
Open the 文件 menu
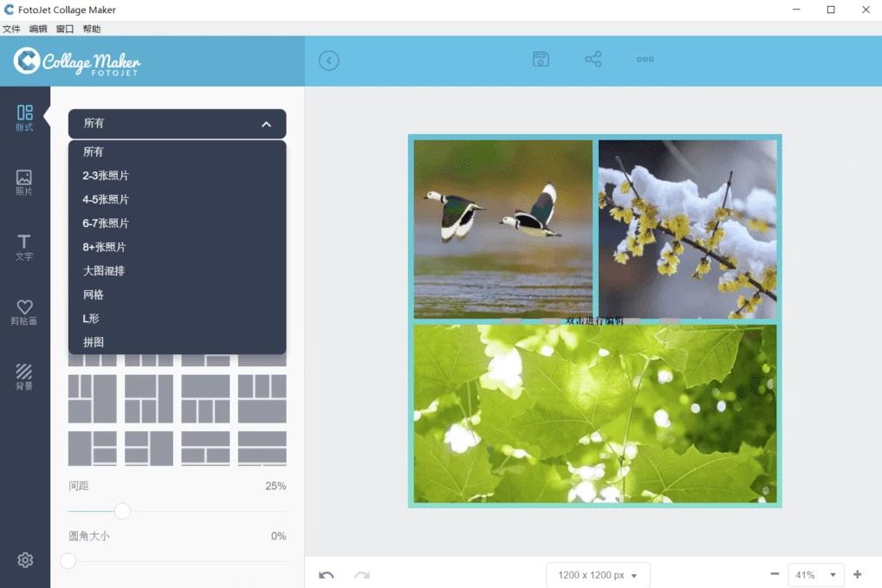[x=13, y=28]
